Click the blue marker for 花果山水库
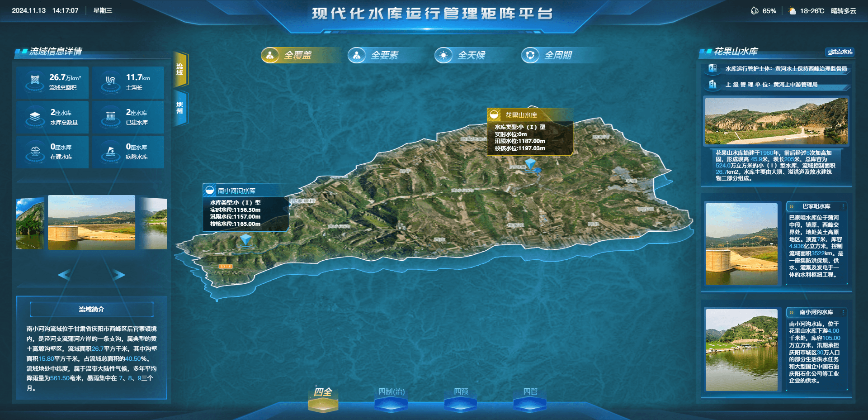The image size is (868, 420). coord(531,164)
